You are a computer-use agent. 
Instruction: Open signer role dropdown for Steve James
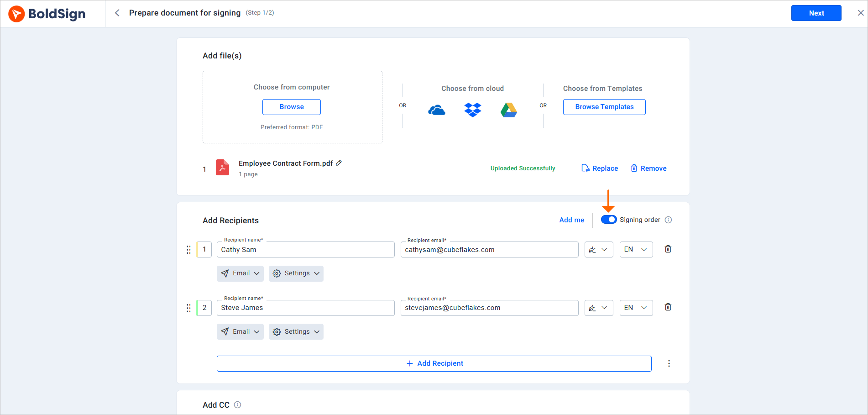click(x=598, y=308)
